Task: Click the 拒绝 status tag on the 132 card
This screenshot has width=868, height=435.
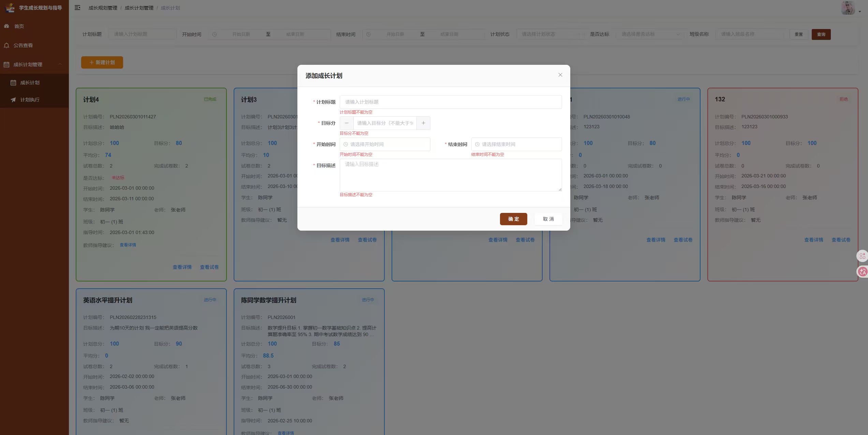Action: (843, 99)
